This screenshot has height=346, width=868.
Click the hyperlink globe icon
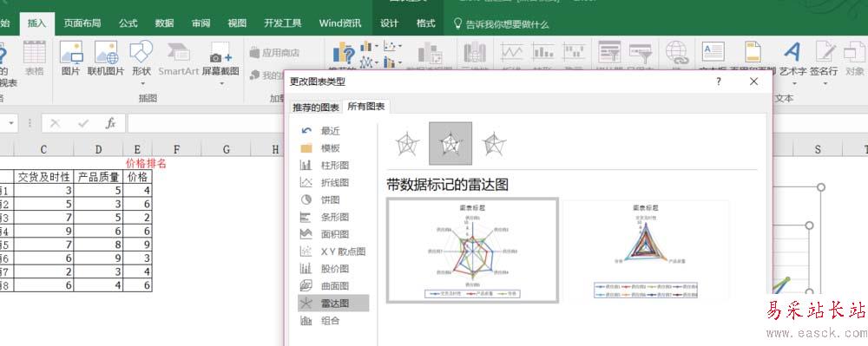[x=676, y=53]
